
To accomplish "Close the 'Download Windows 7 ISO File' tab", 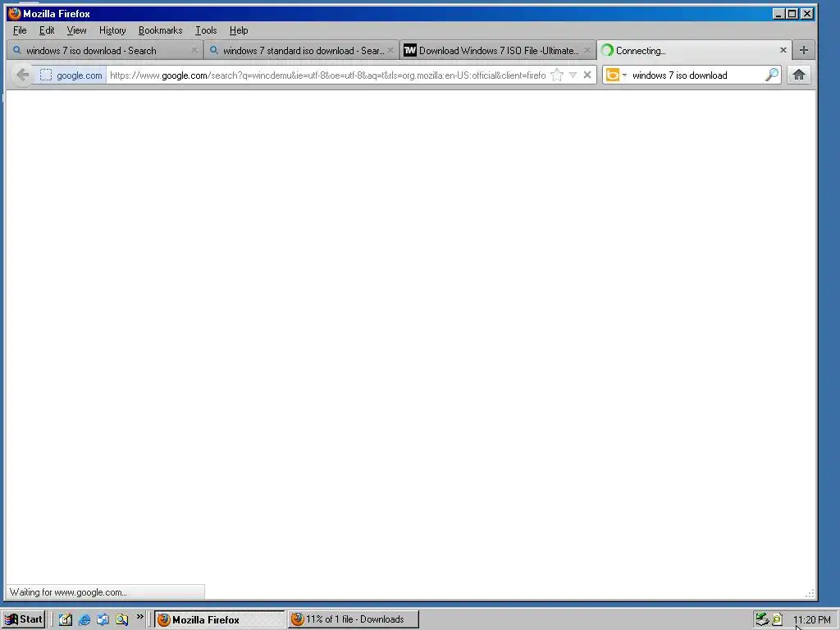I will 587,50.
